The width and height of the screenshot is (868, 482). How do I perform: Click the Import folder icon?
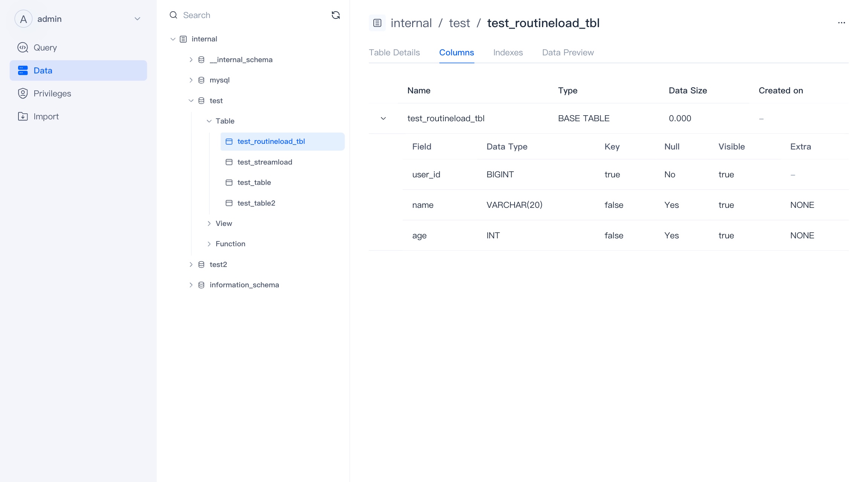23,116
